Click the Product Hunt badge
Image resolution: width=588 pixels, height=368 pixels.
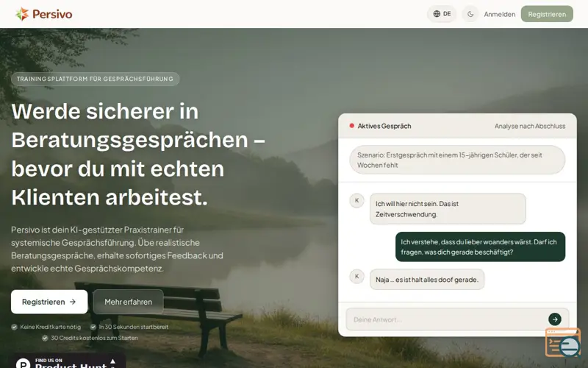point(66,362)
